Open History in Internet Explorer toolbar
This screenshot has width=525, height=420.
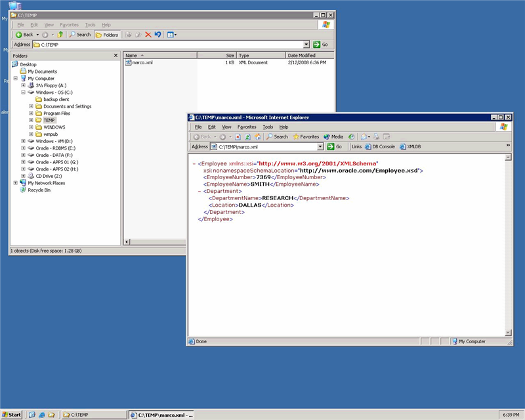pyautogui.click(x=352, y=136)
